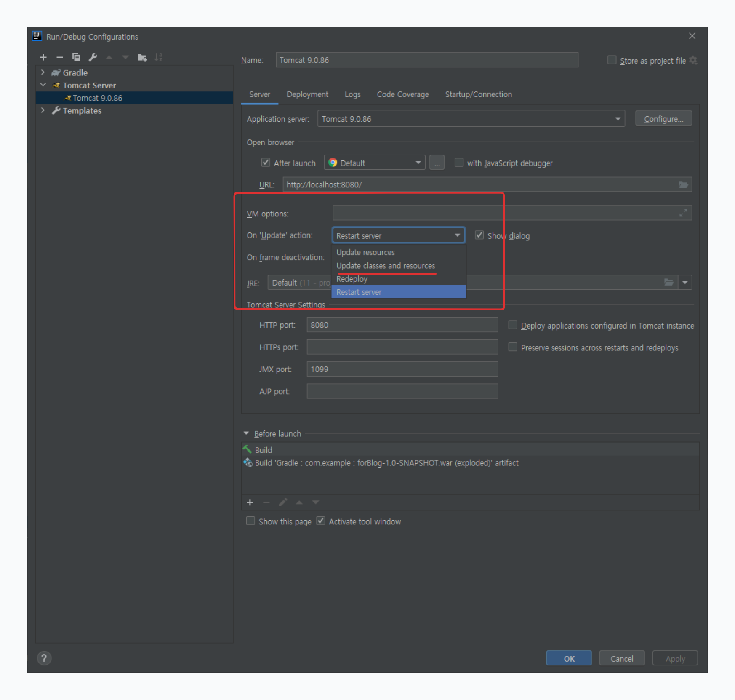Click the Apply button
Image resolution: width=735 pixels, height=700 pixels.
point(675,658)
